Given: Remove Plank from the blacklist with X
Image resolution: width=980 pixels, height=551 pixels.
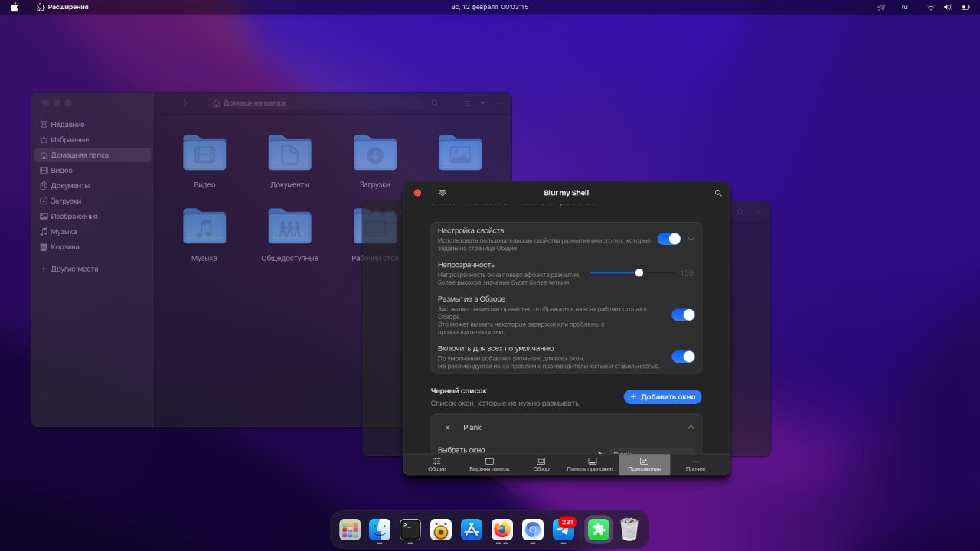Looking at the screenshot, I should click(x=448, y=428).
